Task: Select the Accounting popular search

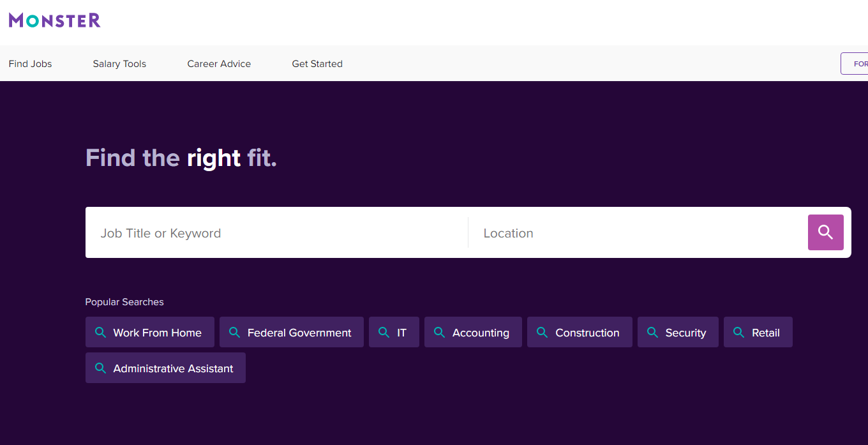Action: (473, 332)
